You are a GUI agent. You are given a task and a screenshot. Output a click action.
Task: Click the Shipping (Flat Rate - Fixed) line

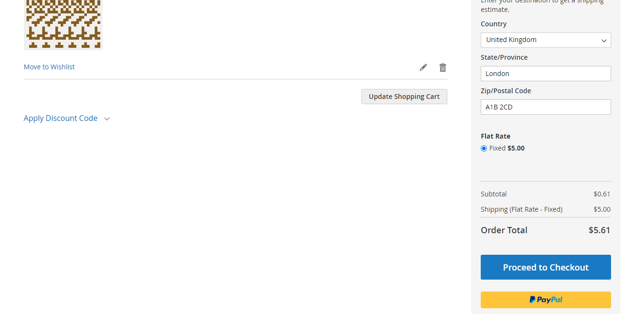521,209
